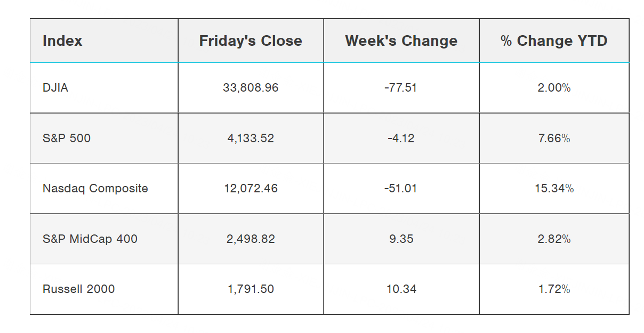The height and width of the screenshot is (333, 644).
Task: Click the S&P 500 close 4,133.52
Action: point(251,139)
